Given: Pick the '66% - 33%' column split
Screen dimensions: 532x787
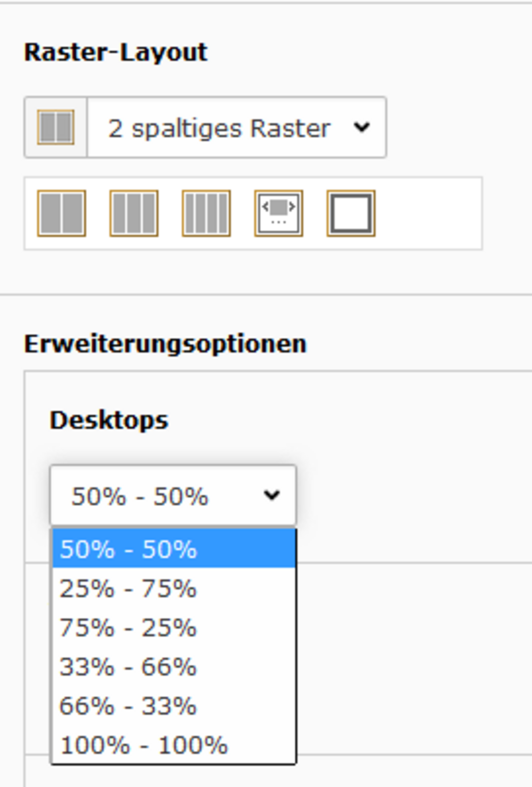Looking at the screenshot, I should [174, 706].
